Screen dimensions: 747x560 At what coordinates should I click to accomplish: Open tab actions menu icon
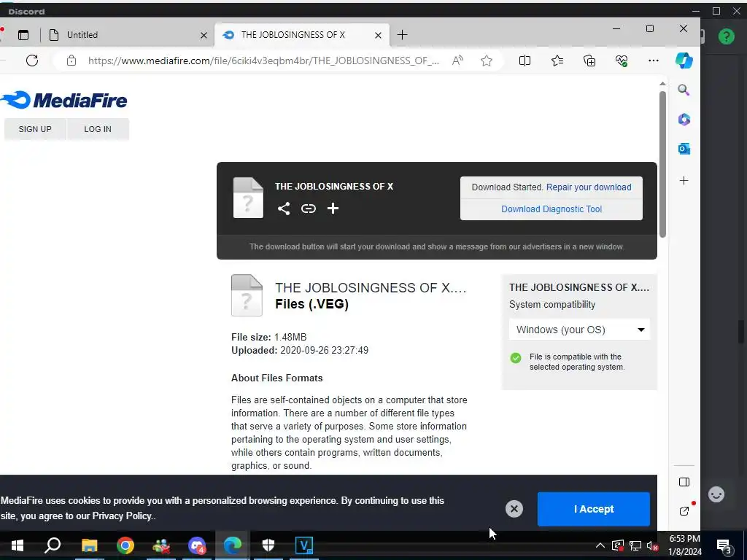pyautogui.click(x=23, y=35)
